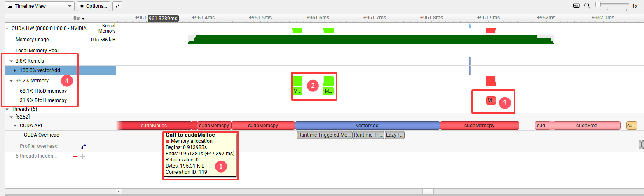Click the horizontal scrollbar thumb
644x196 pixels.
428,191
